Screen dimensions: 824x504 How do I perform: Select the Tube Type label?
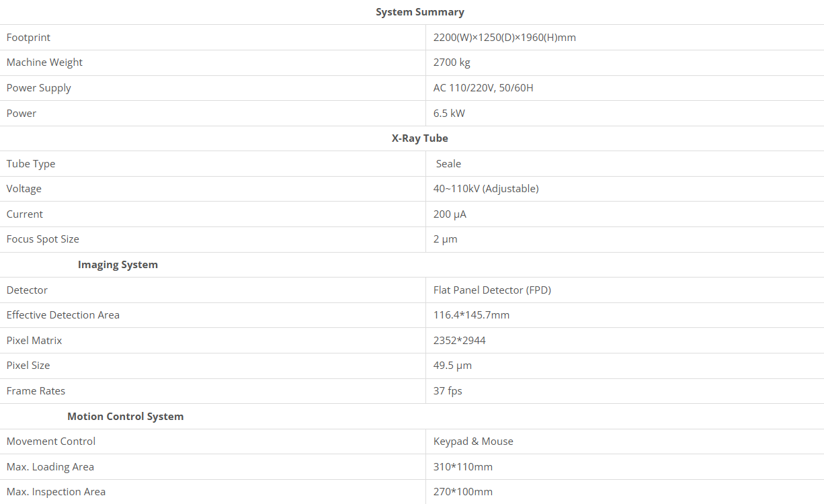tap(31, 164)
